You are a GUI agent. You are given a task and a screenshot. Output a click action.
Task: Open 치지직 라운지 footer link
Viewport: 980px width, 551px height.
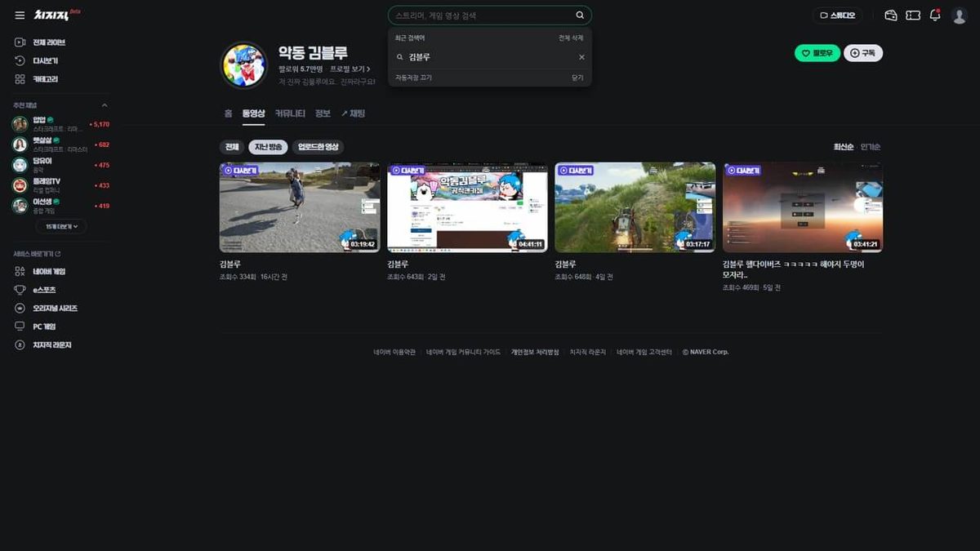[588, 352]
